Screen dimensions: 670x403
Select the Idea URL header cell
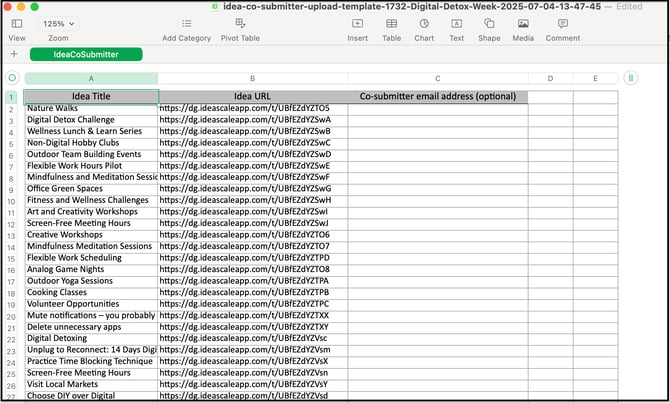pyautogui.click(x=252, y=96)
